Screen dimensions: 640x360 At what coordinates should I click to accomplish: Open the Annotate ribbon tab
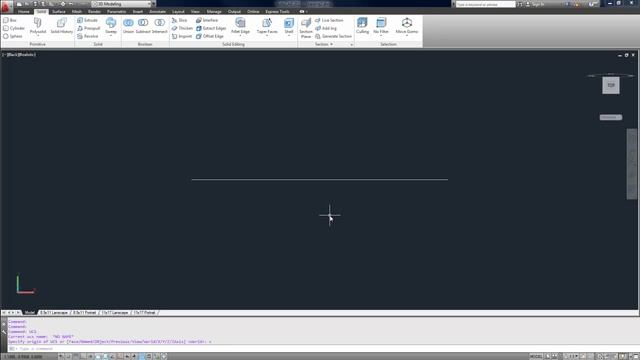158,11
